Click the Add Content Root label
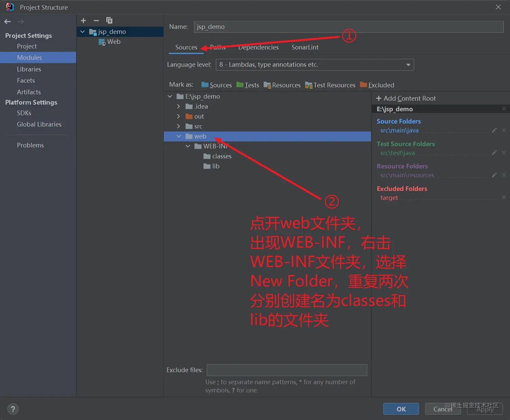 click(x=409, y=98)
